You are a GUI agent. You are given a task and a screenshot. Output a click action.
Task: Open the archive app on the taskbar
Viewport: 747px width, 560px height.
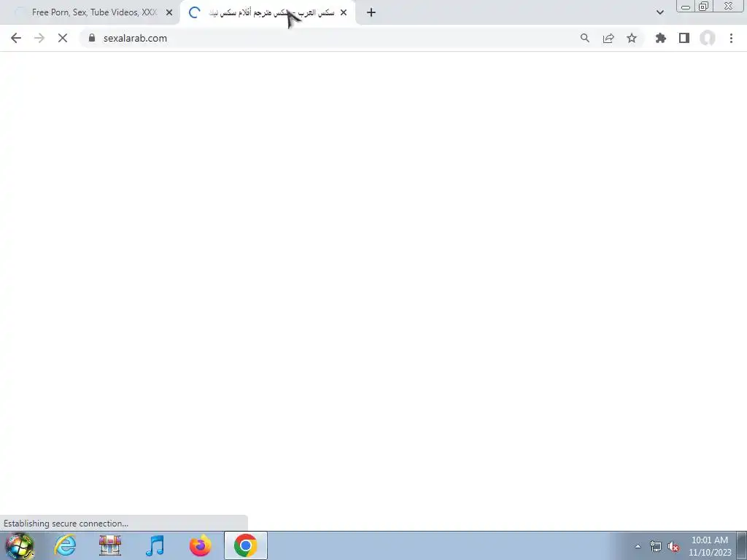point(110,545)
